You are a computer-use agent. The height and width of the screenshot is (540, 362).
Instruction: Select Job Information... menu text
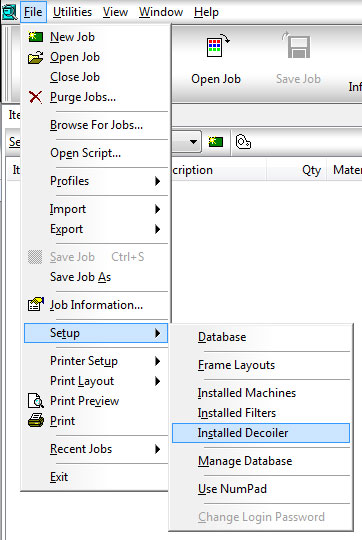(96, 305)
